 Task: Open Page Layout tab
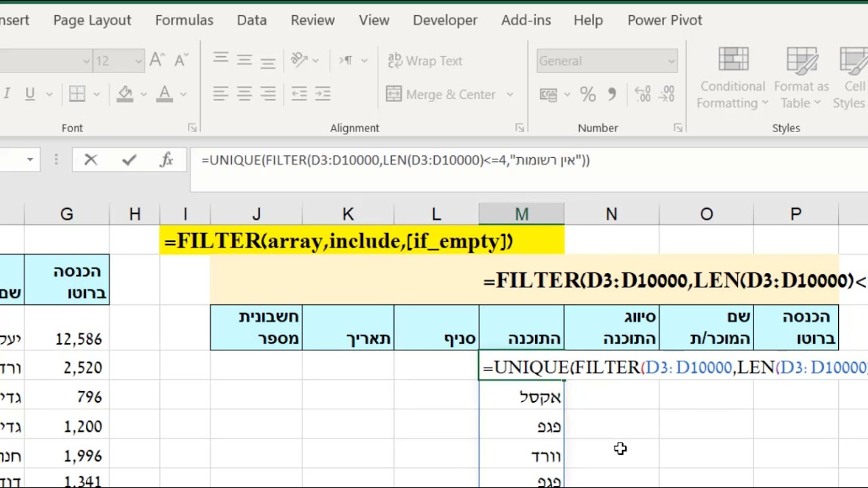coord(92,20)
